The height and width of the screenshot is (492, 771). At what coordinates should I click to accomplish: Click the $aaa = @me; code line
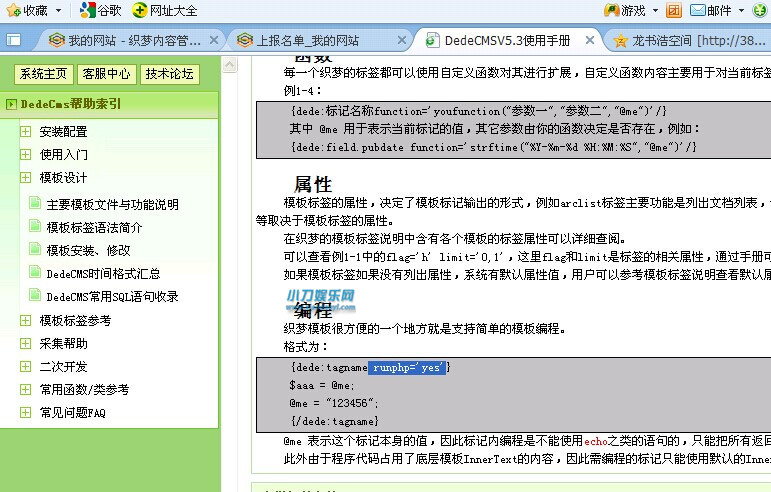322,386
